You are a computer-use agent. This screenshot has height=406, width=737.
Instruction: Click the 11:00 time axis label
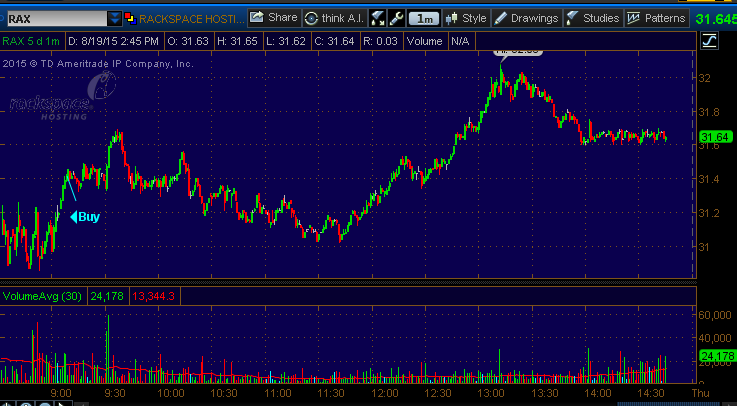pyautogui.click(x=278, y=393)
